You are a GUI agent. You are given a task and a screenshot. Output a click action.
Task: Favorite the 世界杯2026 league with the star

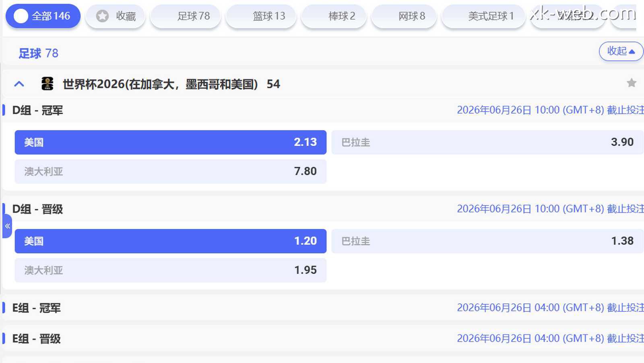click(631, 83)
